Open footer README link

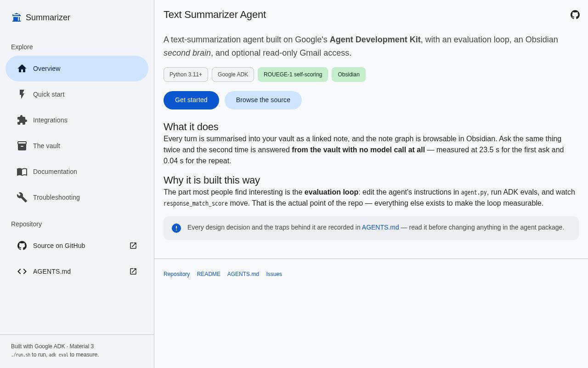tap(209, 274)
